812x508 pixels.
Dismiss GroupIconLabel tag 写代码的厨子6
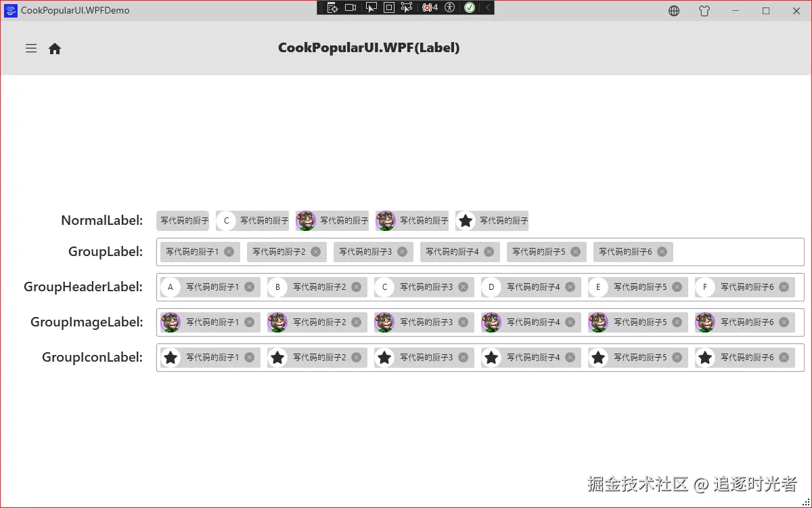pos(784,358)
